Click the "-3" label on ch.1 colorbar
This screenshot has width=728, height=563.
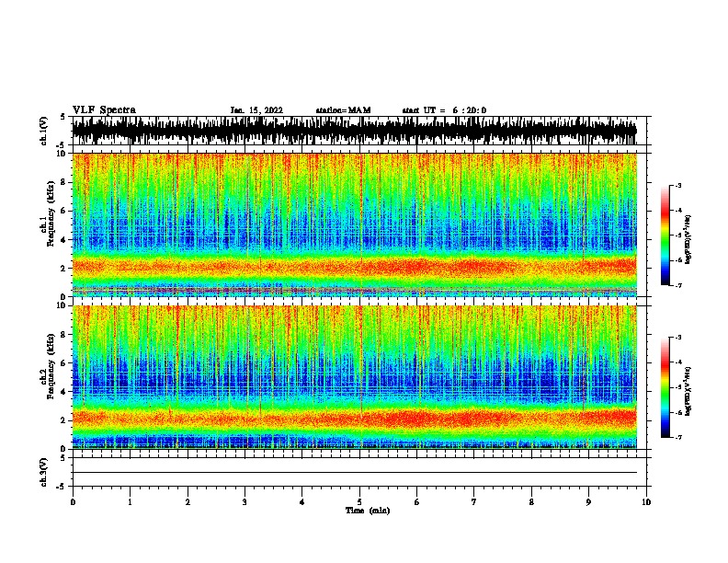(678, 185)
